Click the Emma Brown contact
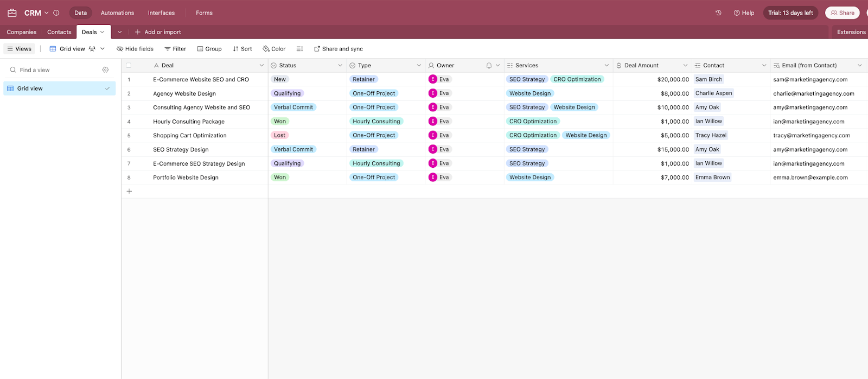Image resolution: width=868 pixels, height=379 pixels. 712,177
